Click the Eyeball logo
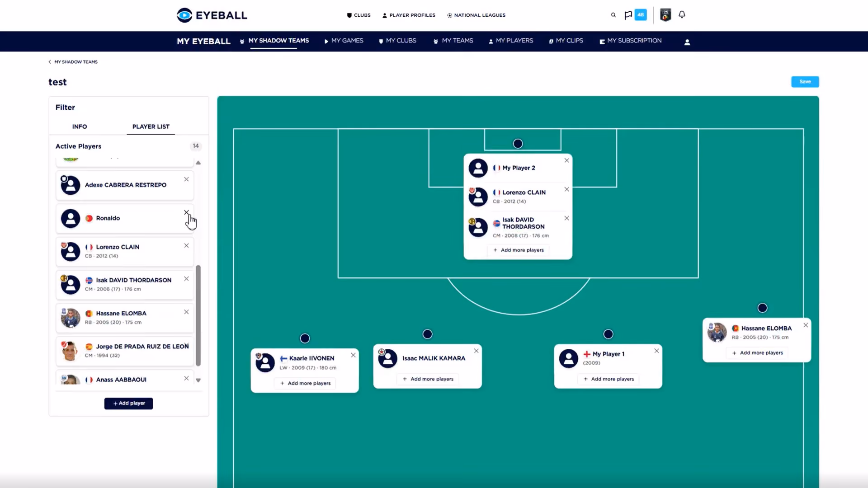Viewport: 868px width, 488px height. (212, 15)
